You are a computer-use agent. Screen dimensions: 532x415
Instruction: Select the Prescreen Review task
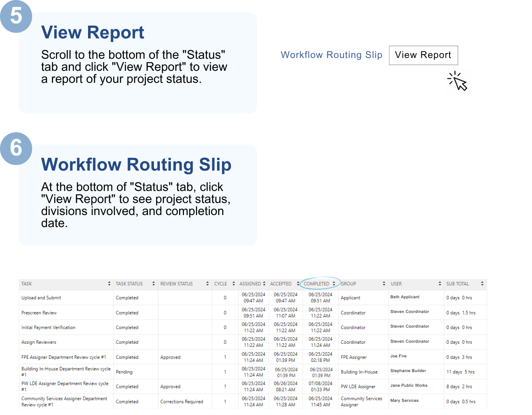coord(39,313)
